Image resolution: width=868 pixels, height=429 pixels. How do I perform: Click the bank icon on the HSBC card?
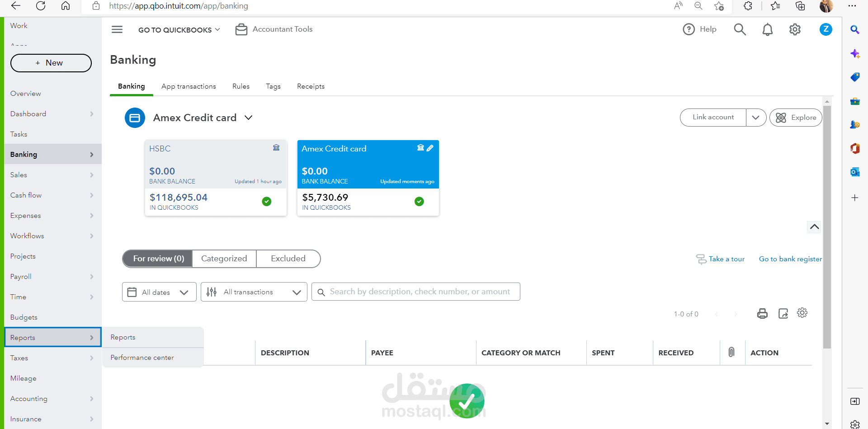pos(276,147)
